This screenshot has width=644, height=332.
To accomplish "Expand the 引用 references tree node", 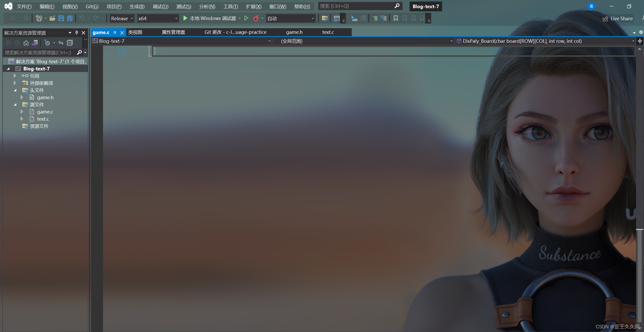I will [x=15, y=76].
